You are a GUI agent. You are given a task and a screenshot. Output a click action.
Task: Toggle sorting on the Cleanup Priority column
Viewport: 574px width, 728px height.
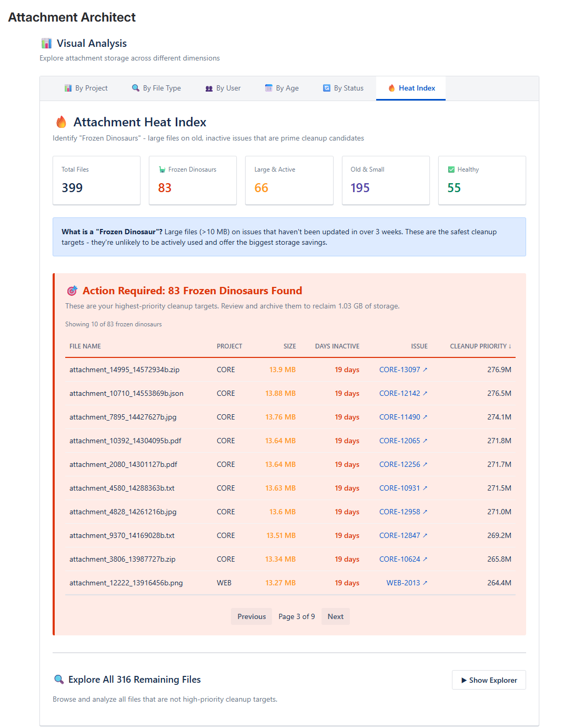click(x=480, y=346)
